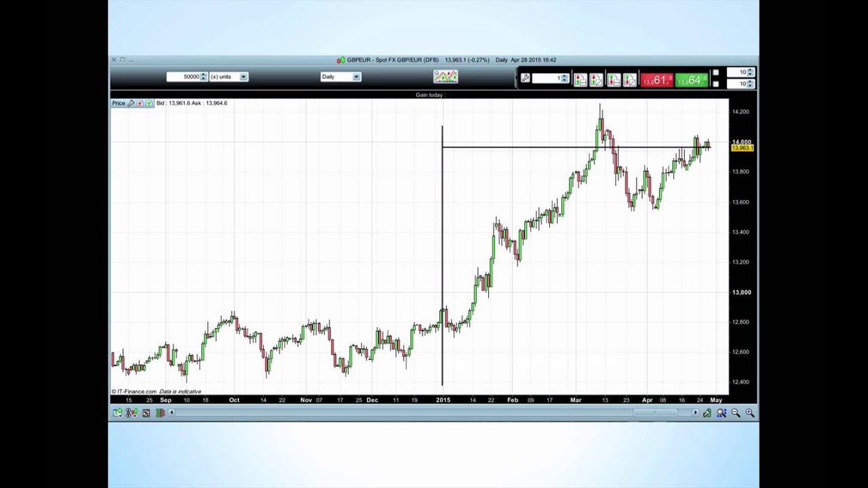Screen dimensions: 868x488
Task: Click the 50000 quantity input field
Action: point(184,77)
